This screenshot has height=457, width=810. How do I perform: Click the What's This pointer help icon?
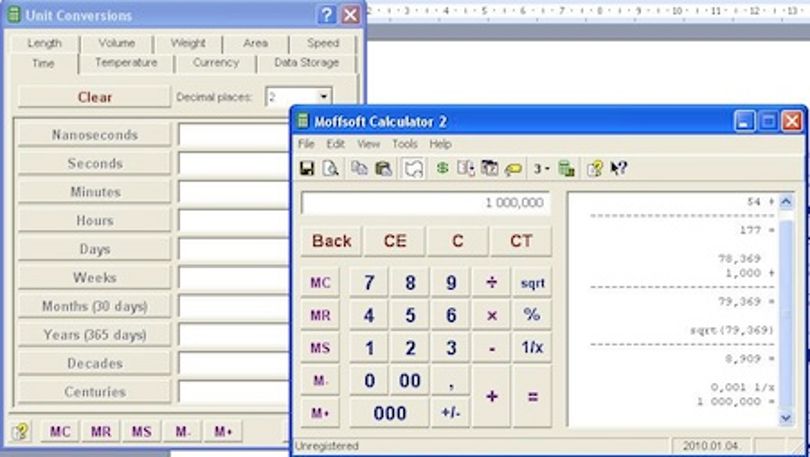[x=618, y=168]
